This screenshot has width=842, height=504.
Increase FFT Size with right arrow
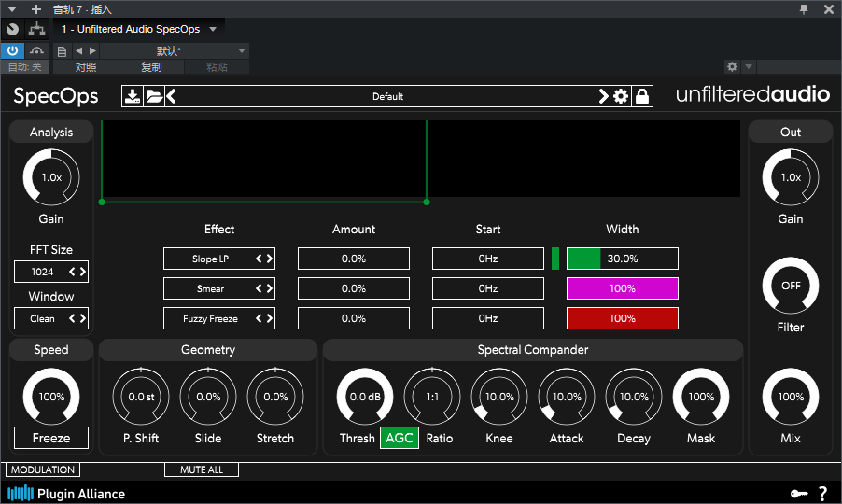pyautogui.click(x=83, y=272)
